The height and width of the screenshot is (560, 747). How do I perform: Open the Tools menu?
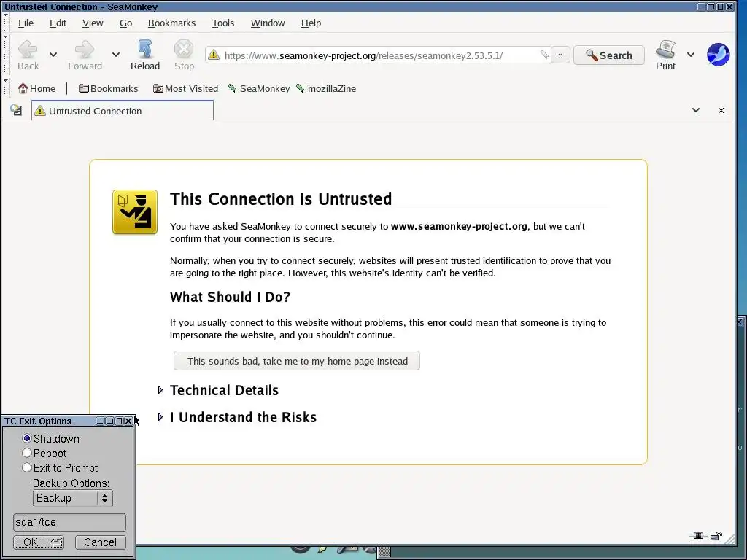(x=223, y=23)
